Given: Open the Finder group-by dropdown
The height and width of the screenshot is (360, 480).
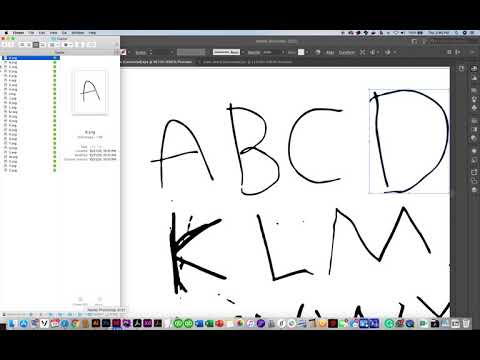Looking at the screenshot, I should coord(53,44).
